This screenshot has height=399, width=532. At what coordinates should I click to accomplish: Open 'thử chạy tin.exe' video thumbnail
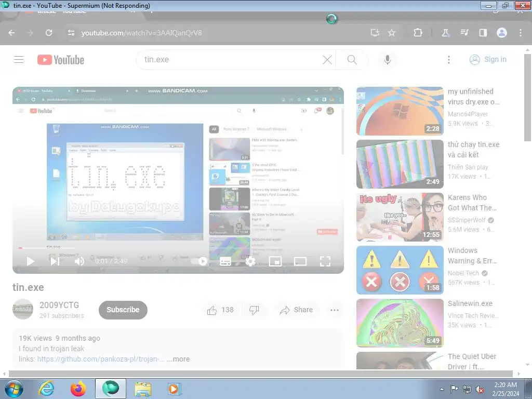coord(400,164)
